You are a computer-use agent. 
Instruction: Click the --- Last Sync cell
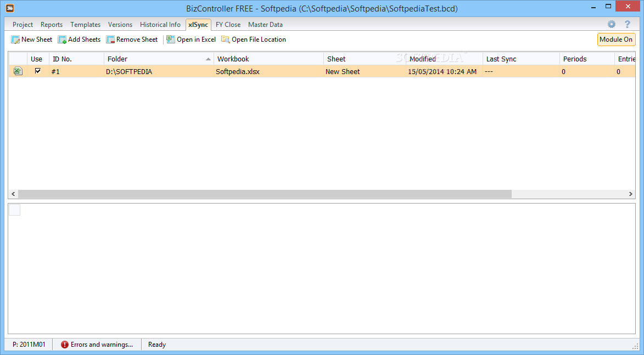coord(521,71)
